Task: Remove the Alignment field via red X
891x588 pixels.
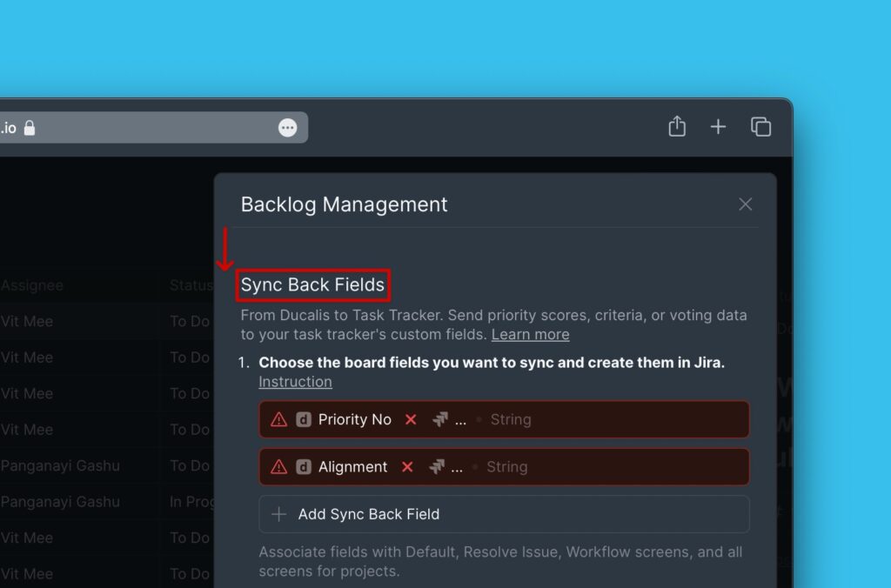Action: pos(406,467)
